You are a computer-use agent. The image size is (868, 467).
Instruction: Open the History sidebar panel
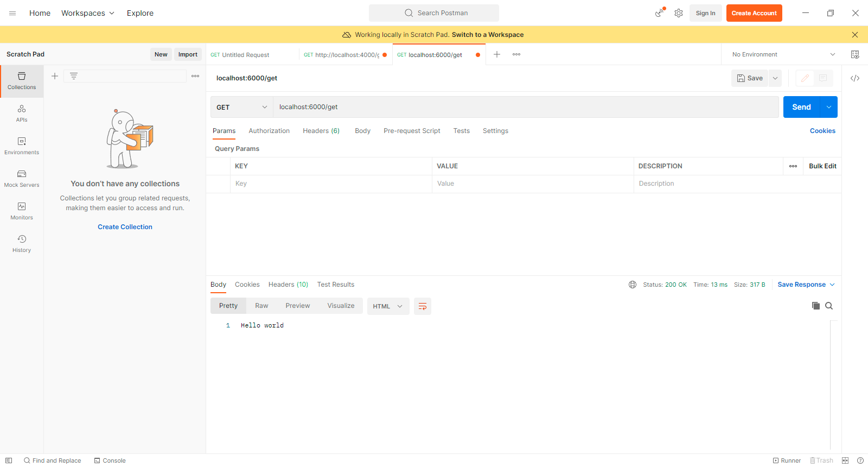pyautogui.click(x=22, y=244)
